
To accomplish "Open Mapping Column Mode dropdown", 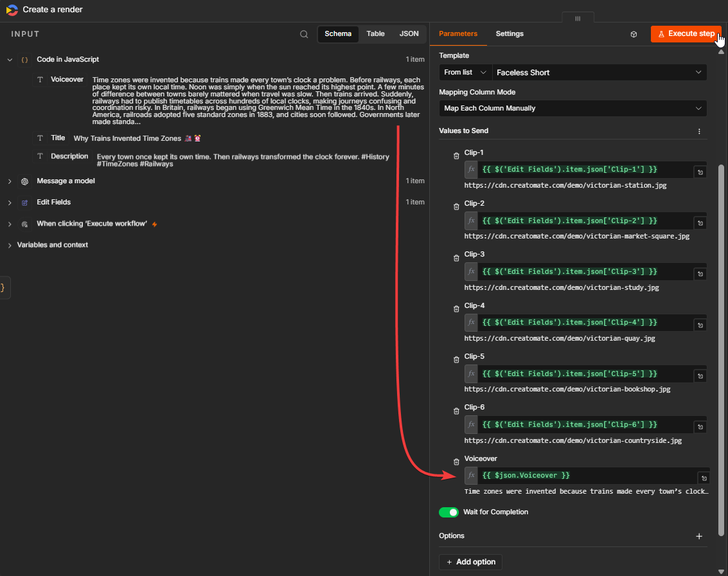I will coord(573,108).
